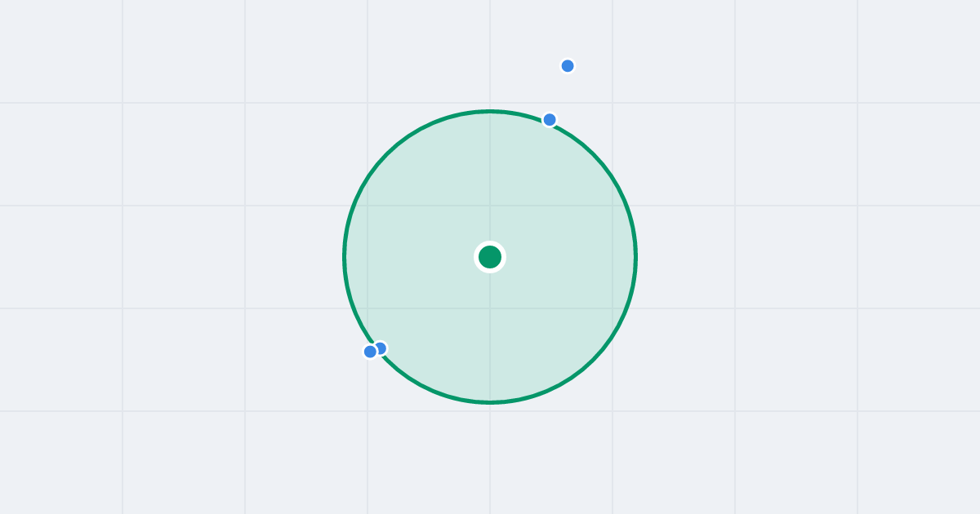The image size is (980, 514).
Task: Select the blue point on the circle's upper-right edge
Action: click(x=550, y=120)
